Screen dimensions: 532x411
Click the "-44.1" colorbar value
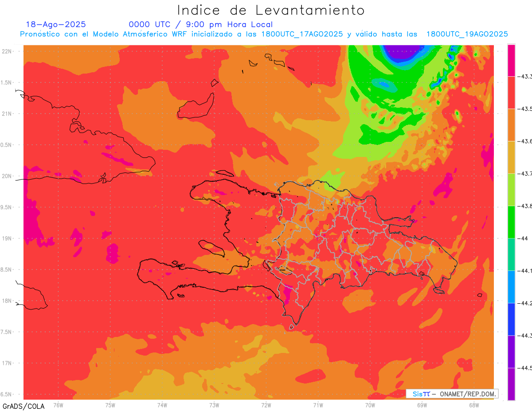[x=525, y=271]
